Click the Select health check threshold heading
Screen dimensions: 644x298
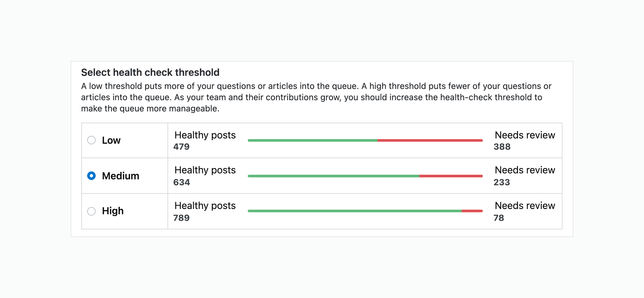(150, 72)
